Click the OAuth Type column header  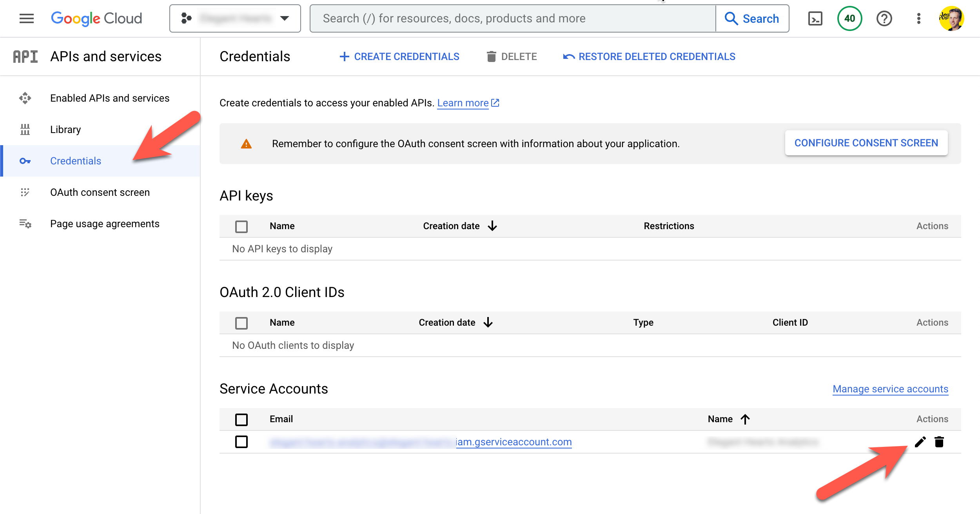643,323
